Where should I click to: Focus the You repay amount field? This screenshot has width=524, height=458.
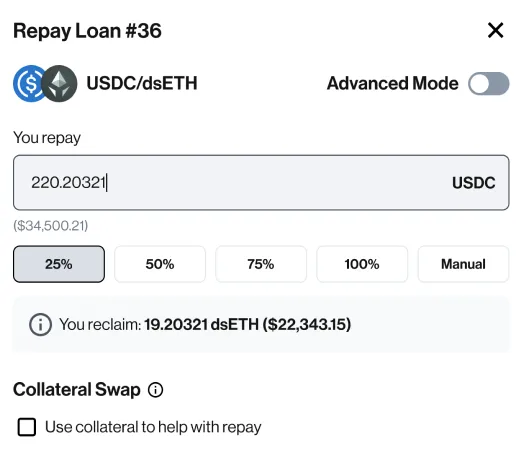(261, 182)
